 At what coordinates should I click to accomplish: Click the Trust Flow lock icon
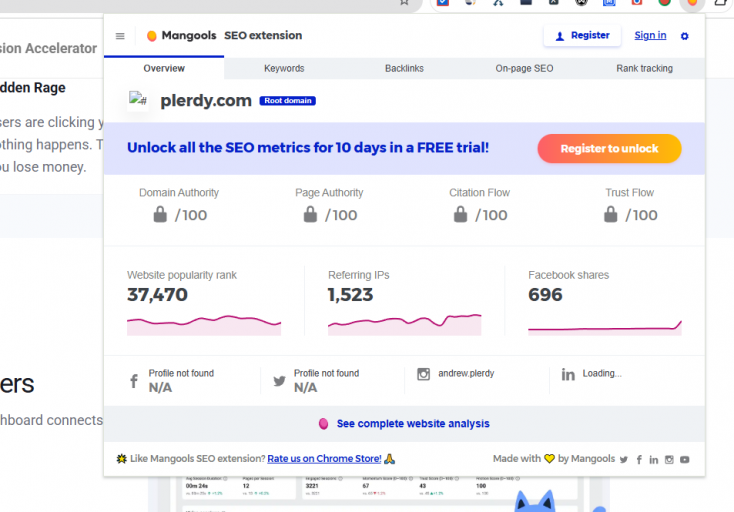point(610,215)
